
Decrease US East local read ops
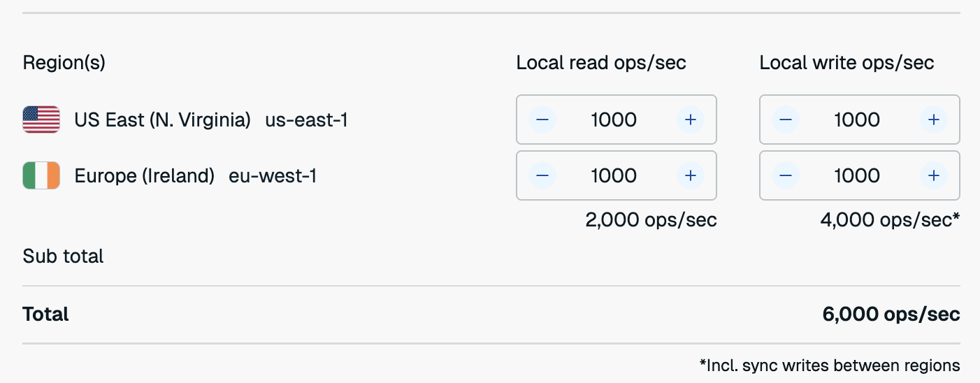point(542,120)
